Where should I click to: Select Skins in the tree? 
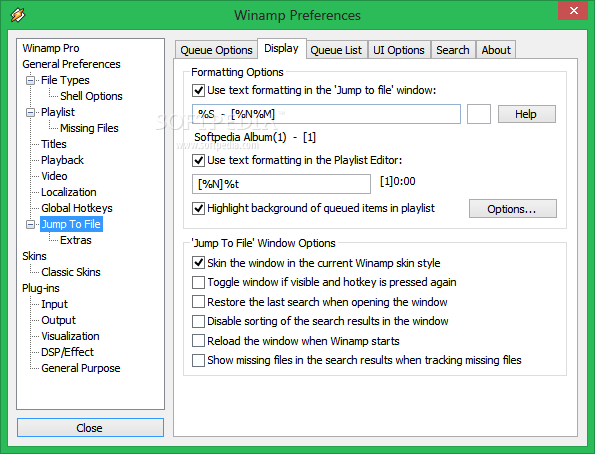34,256
